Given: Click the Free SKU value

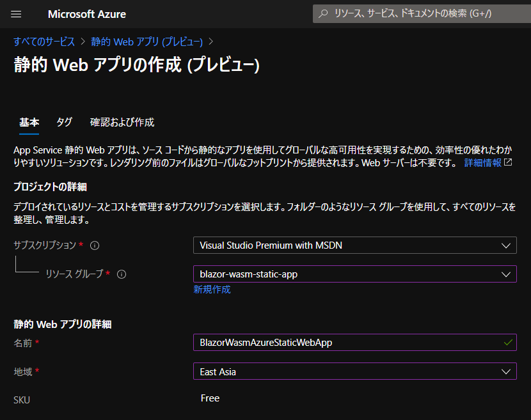Looking at the screenshot, I should [210, 398].
